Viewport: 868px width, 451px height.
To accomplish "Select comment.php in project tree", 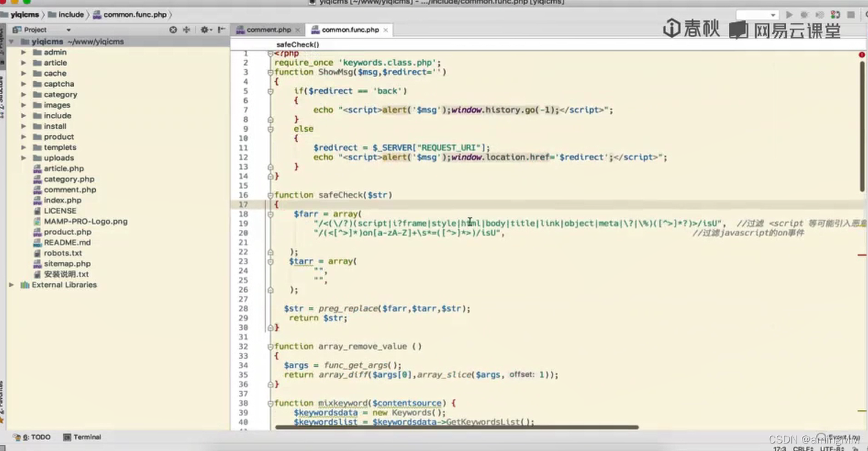I will pos(70,190).
